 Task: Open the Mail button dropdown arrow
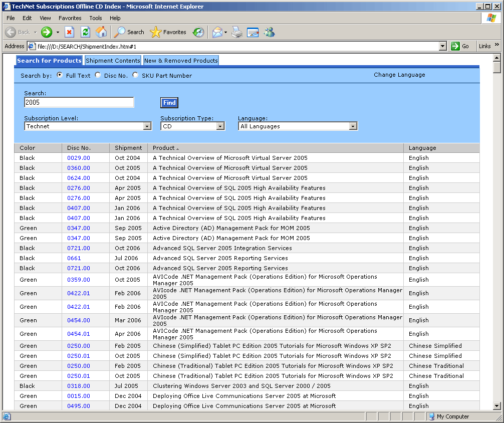click(225, 32)
